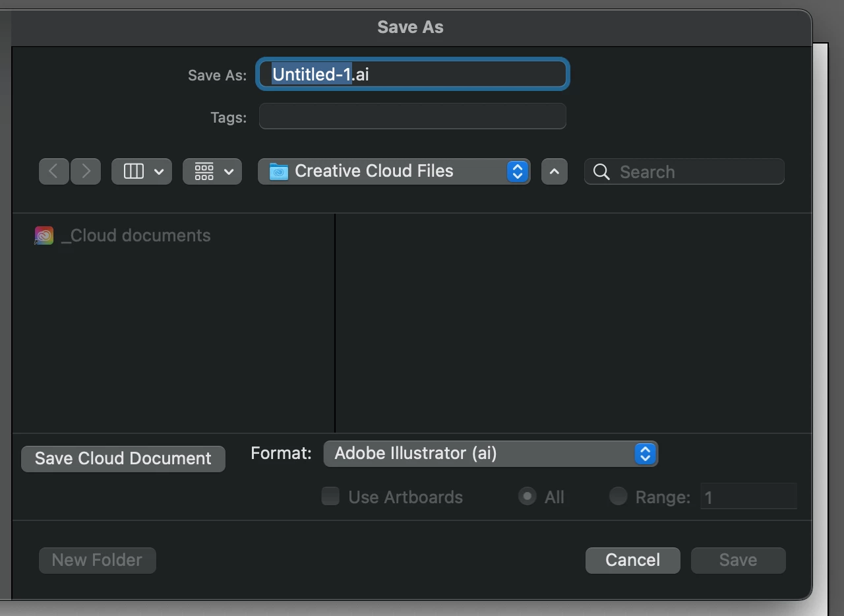
Task: Enable the Use Artboards checkbox
Action: [x=330, y=496]
